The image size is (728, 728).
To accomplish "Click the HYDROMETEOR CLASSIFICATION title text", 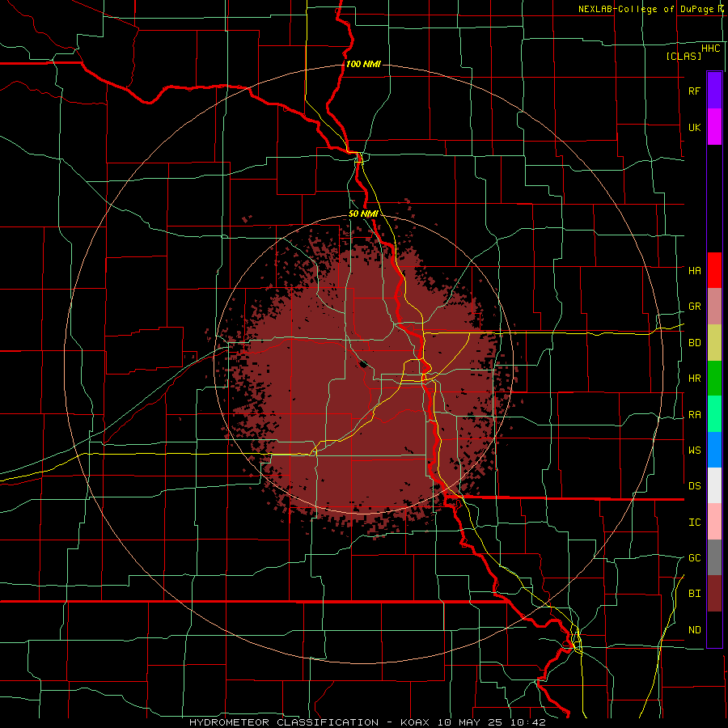I will click(284, 722).
